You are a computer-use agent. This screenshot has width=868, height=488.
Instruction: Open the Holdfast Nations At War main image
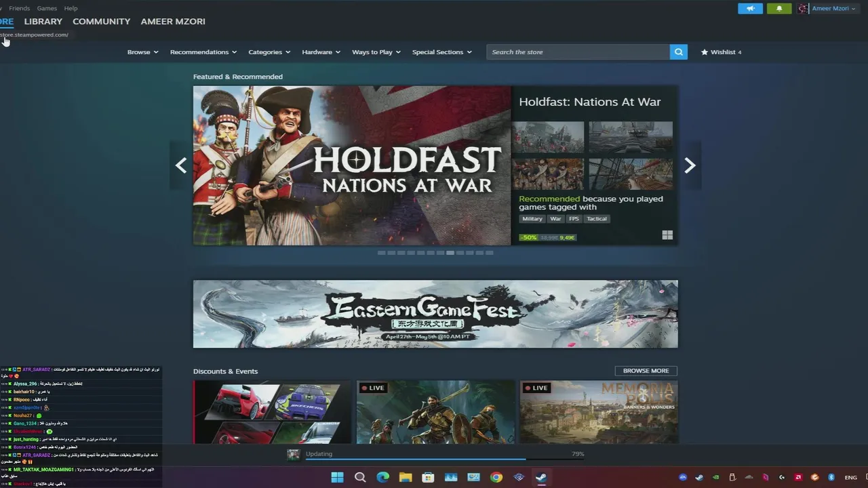tap(352, 165)
